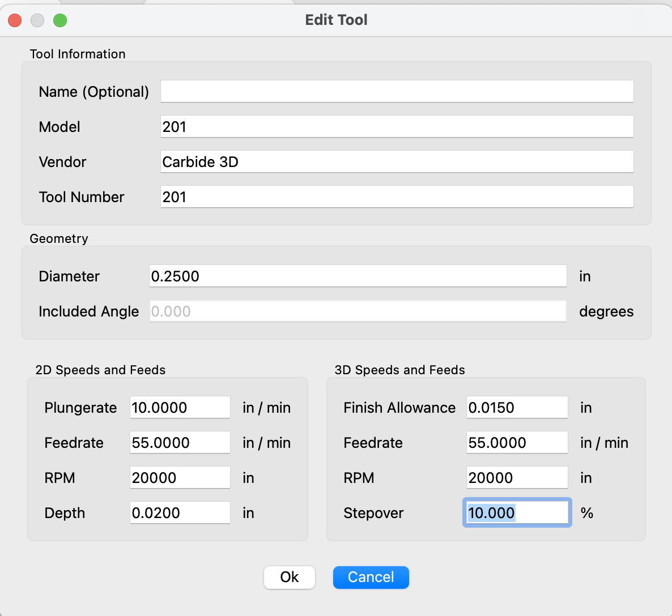
Task: Click the Name (Optional) text field
Action: click(x=397, y=92)
